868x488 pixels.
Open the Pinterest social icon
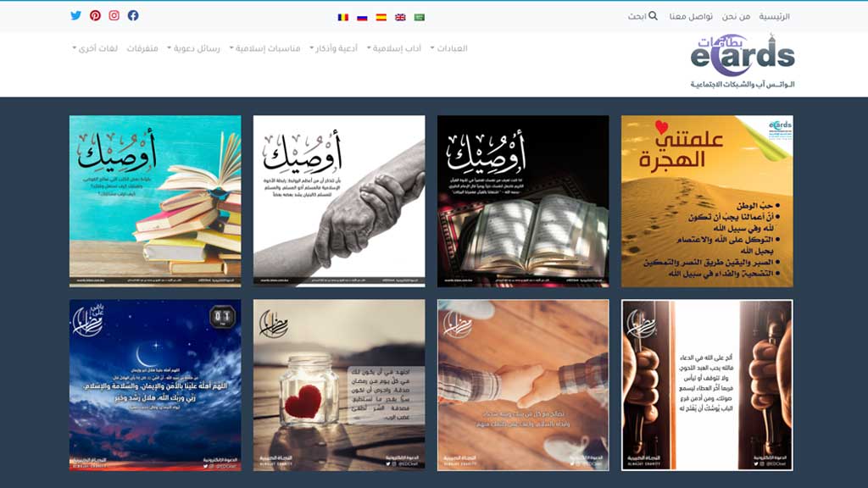coord(94,15)
